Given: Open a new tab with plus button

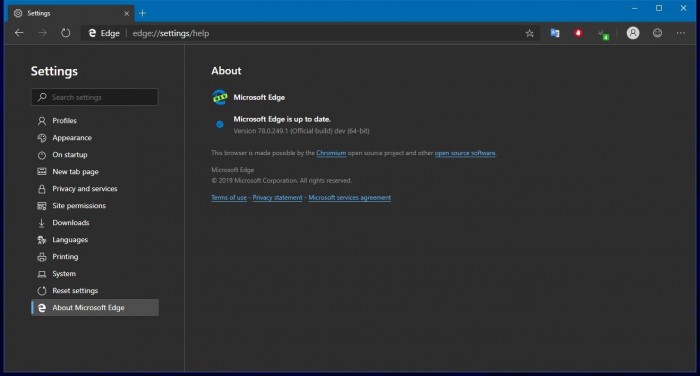Looking at the screenshot, I should click(142, 13).
